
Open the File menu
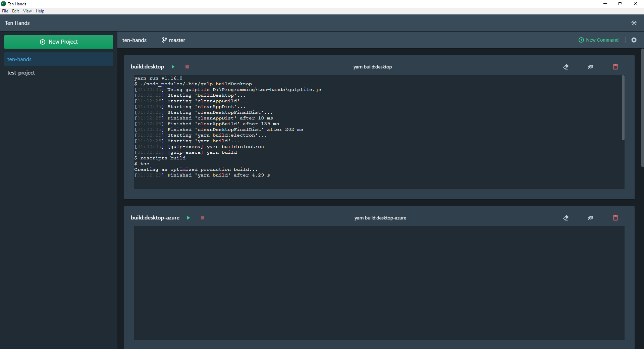(x=5, y=11)
